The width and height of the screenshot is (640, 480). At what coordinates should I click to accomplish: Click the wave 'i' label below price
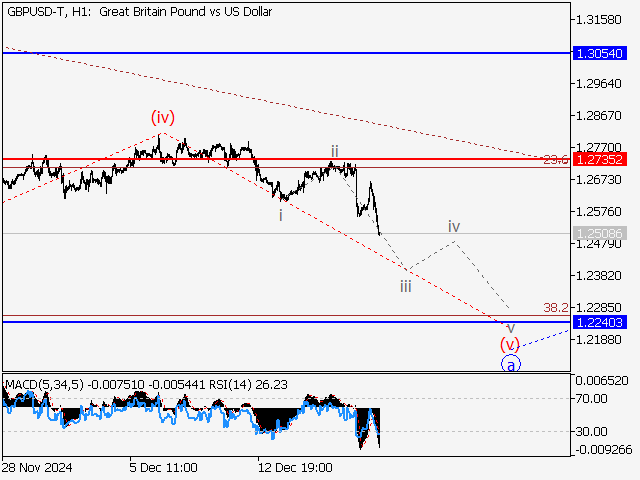click(x=281, y=215)
